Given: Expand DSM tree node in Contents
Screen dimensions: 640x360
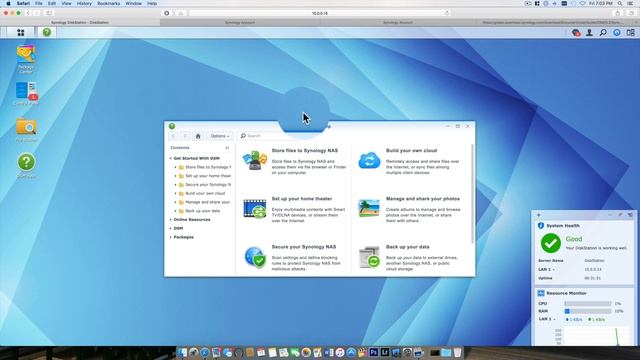Looking at the screenshot, I should coord(171,229).
